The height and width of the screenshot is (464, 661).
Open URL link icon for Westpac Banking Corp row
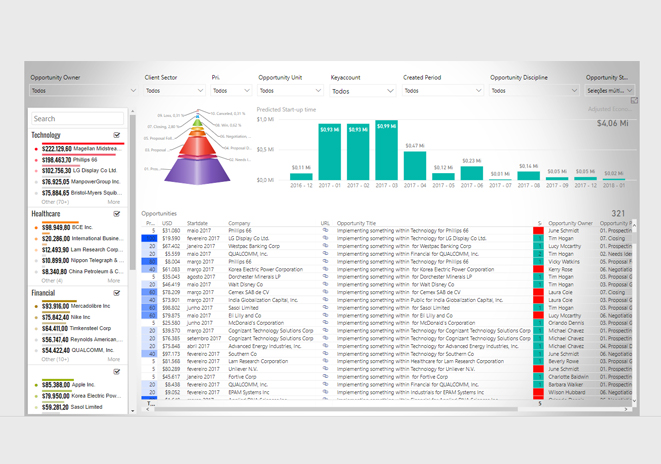tap(325, 246)
